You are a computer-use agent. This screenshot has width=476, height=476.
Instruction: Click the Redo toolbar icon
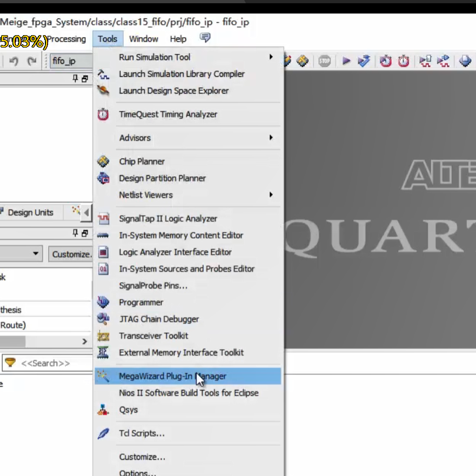point(31,61)
